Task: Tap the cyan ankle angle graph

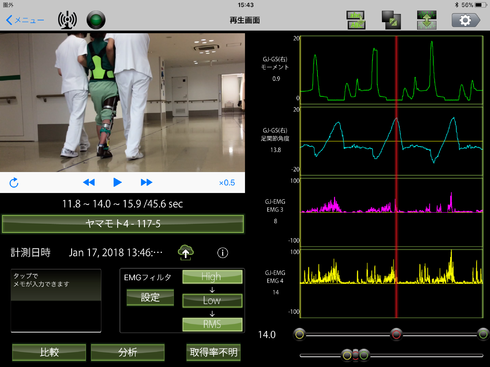Action: 392,141
